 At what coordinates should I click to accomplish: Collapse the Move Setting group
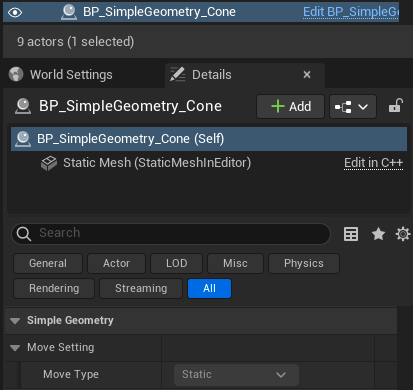[15, 348]
